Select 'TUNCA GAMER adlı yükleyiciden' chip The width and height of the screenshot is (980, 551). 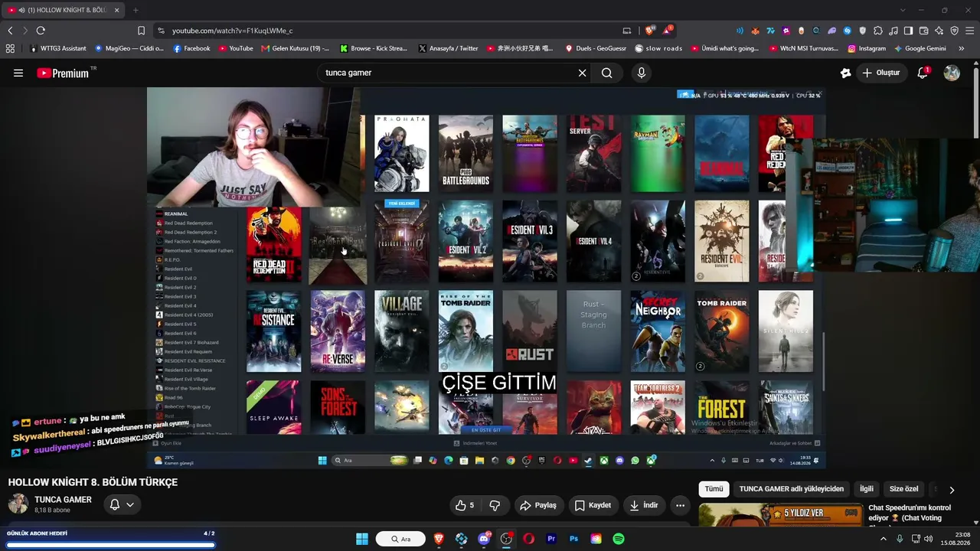point(792,489)
